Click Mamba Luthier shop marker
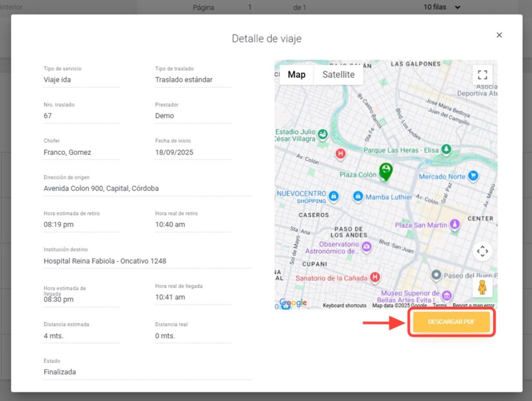The image size is (532, 401). coord(357,197)
